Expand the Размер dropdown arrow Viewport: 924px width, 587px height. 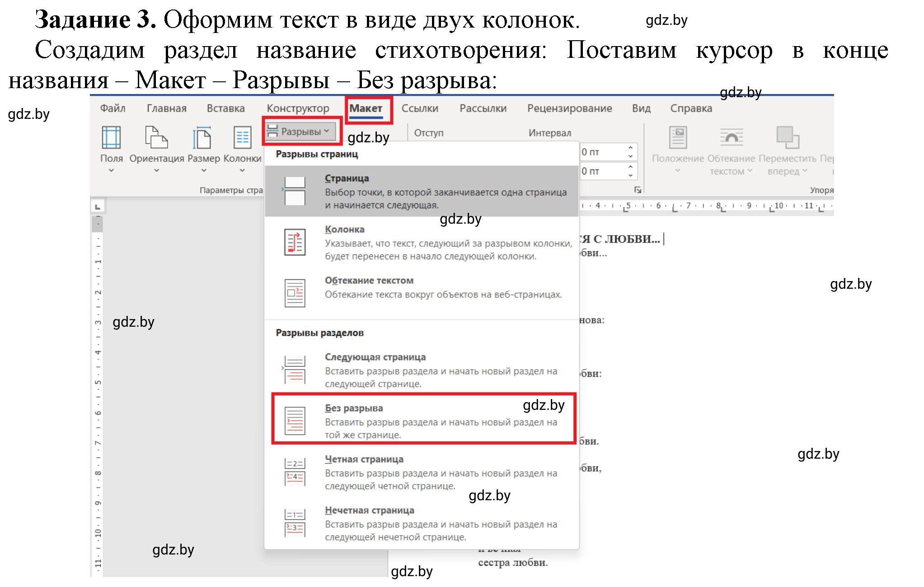(x=204, y=171)
